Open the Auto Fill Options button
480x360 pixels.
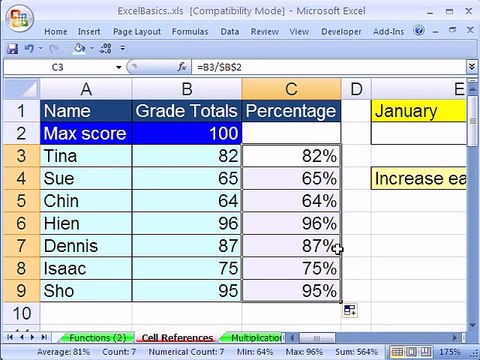350,310
